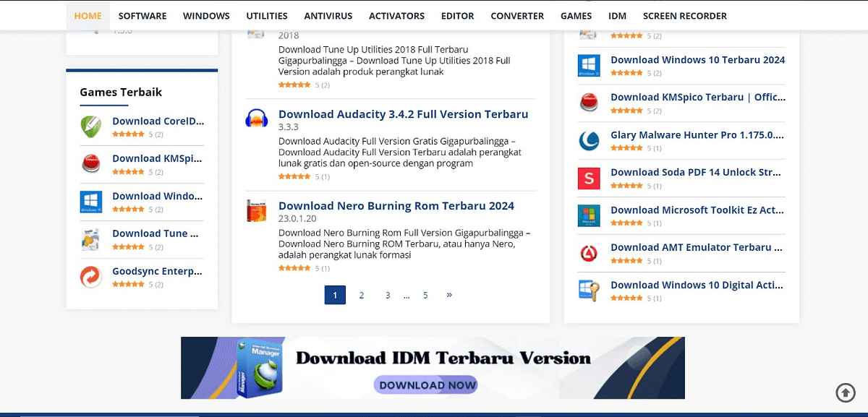Viewport: 868px width, 417px height.
Task: Click the Audacity headphones icon
Action: (x=258, y=119)
